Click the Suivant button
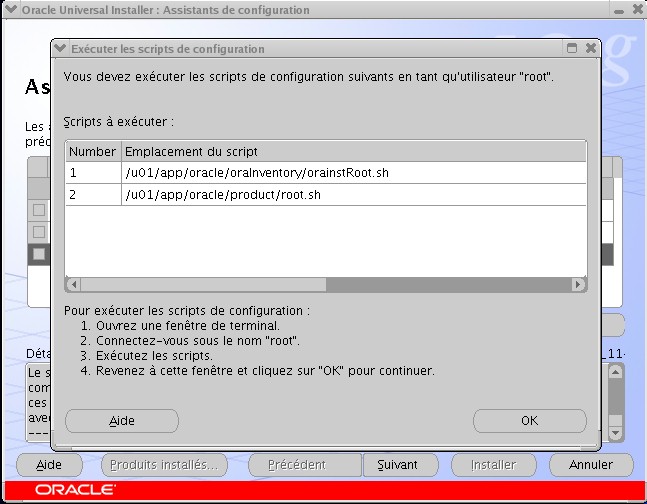 coord(400,465)
